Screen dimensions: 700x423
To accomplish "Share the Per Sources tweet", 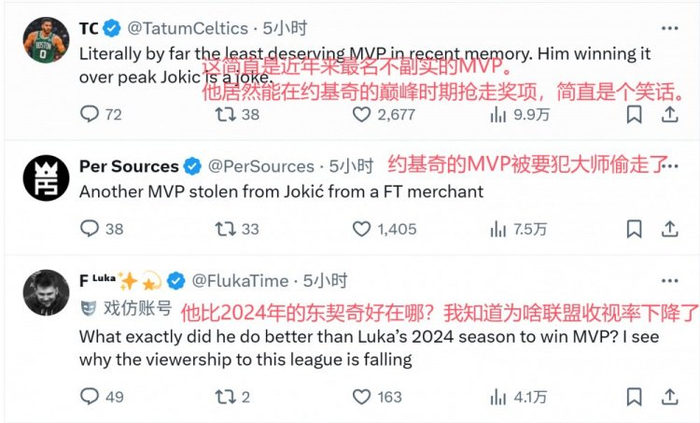I will click(x=672, y=229).
